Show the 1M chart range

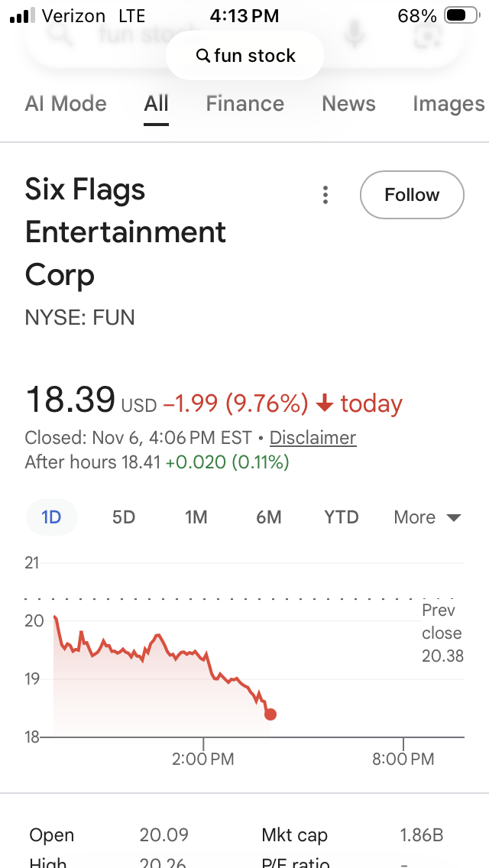[196, 517]
